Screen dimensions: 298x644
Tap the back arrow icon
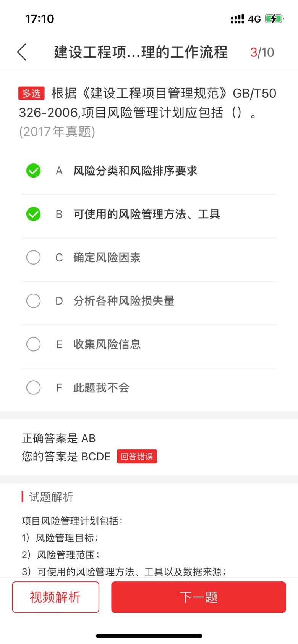22,52
